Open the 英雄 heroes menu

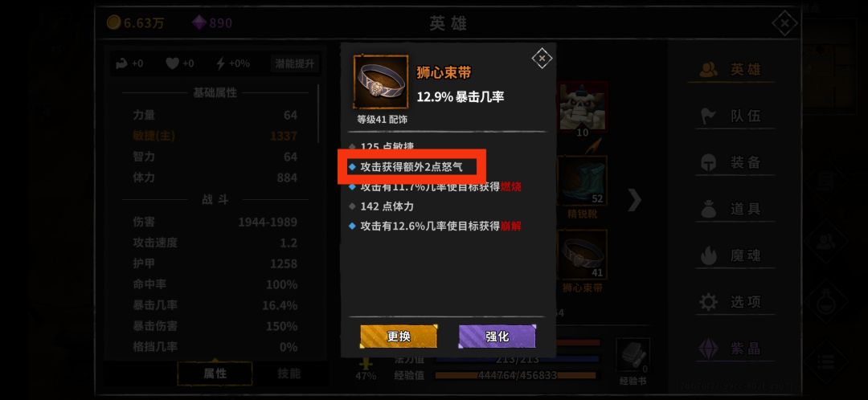tap(731, 70)
